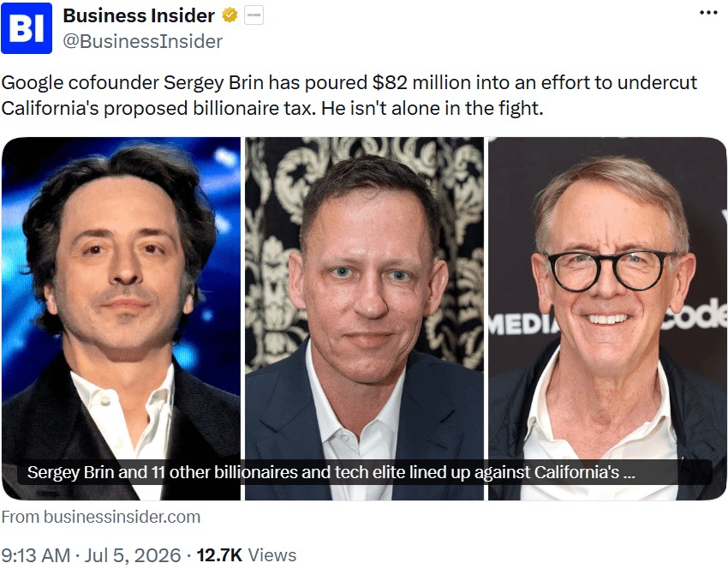
Task: Click the Views label
Action: (x=272, y=555)
